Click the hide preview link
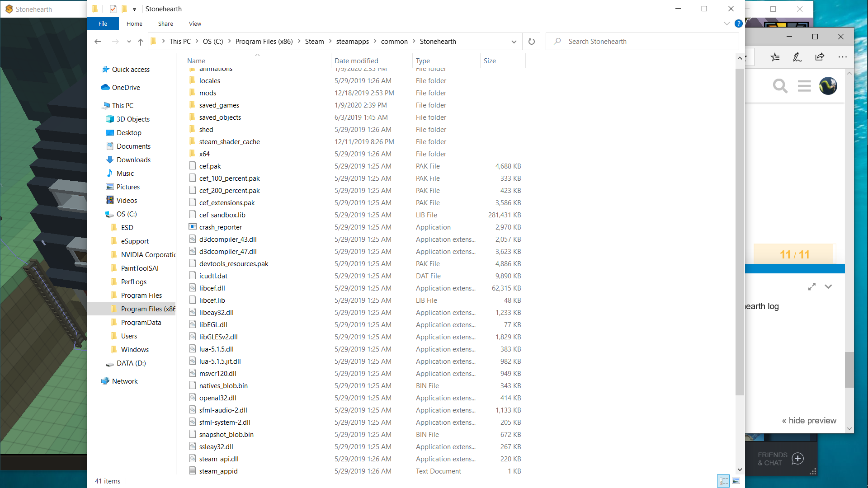Screen dimensions: 868x488 tap(809, 421)
